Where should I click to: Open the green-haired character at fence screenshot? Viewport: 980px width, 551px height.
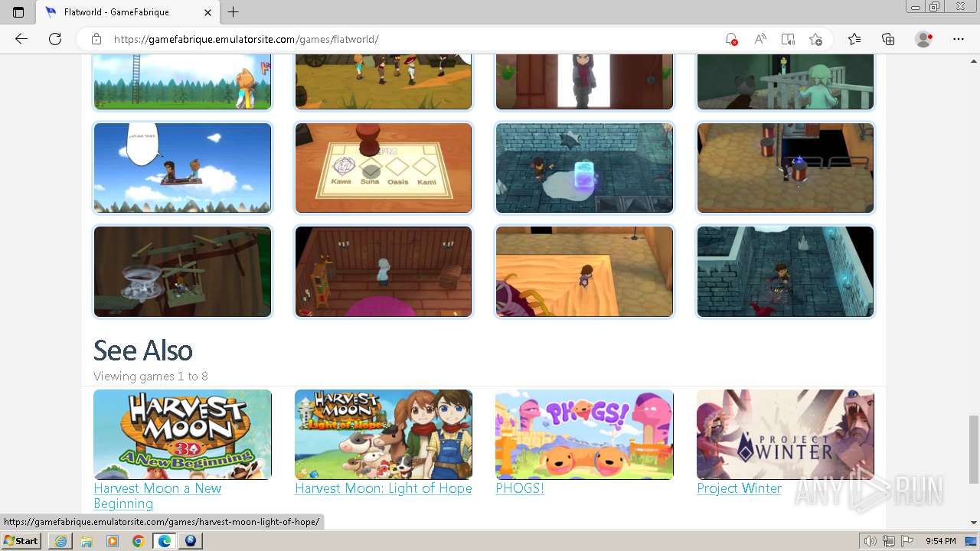pos(786,81)
